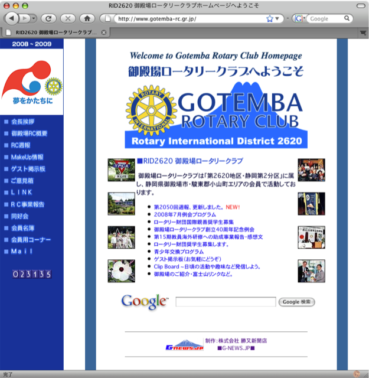Click the address bar with gotemba-rc.gr.jp URL
The image size is (369, 378).
(x=190, y=19)
